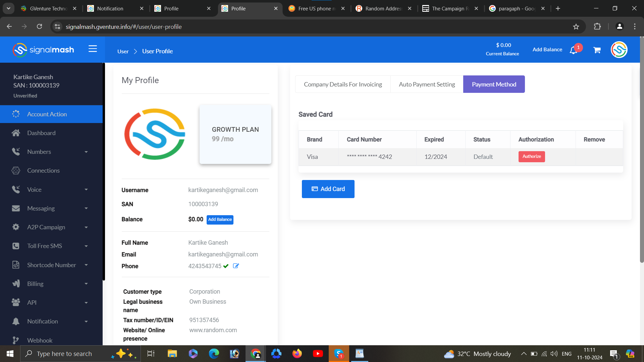This screenshot has height=362, width=644.
Task: Select the Payment Method tab
Action: point(494,84)
